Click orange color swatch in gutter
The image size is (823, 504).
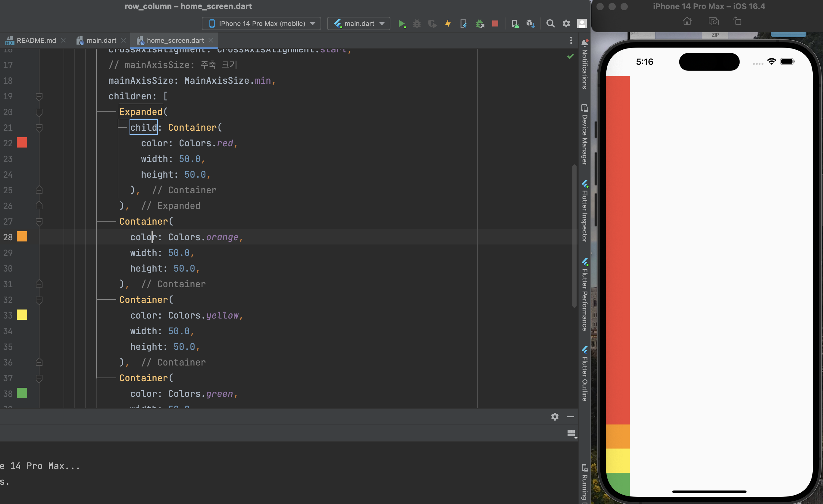(22, 237)
